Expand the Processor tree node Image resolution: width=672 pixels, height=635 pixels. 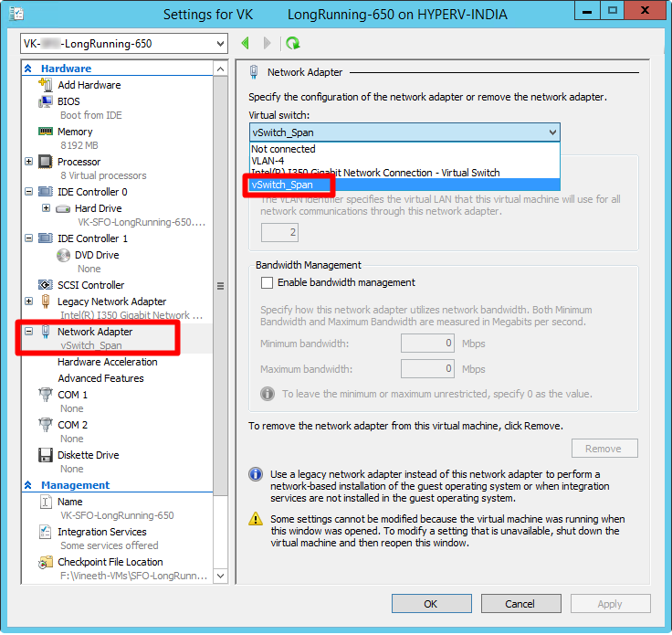click(x=28, y=162)
